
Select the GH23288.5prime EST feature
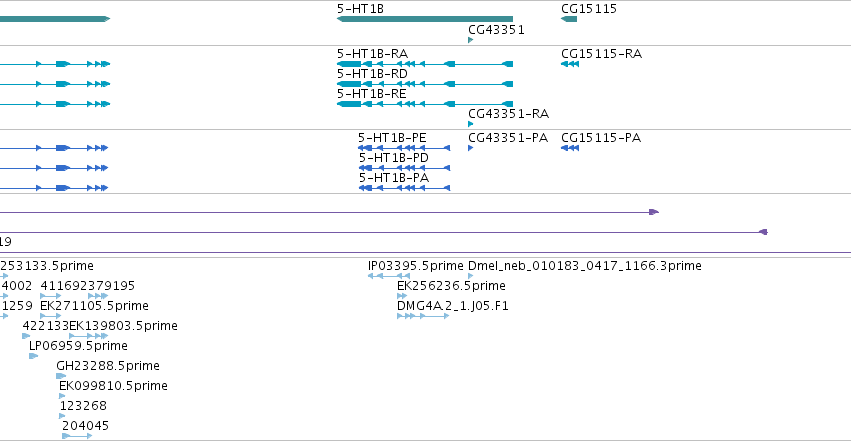[x=61, y=376]
